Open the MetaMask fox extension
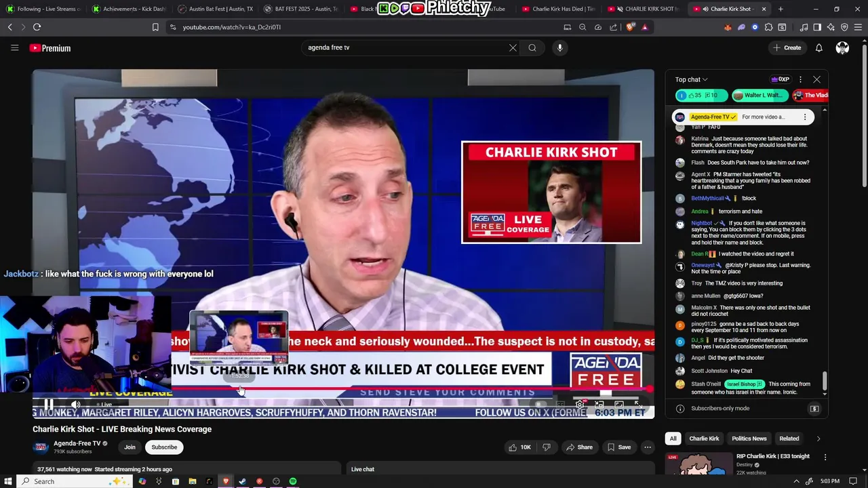The image size is (868, 488). pyautogui.click(x=728, y=27)
